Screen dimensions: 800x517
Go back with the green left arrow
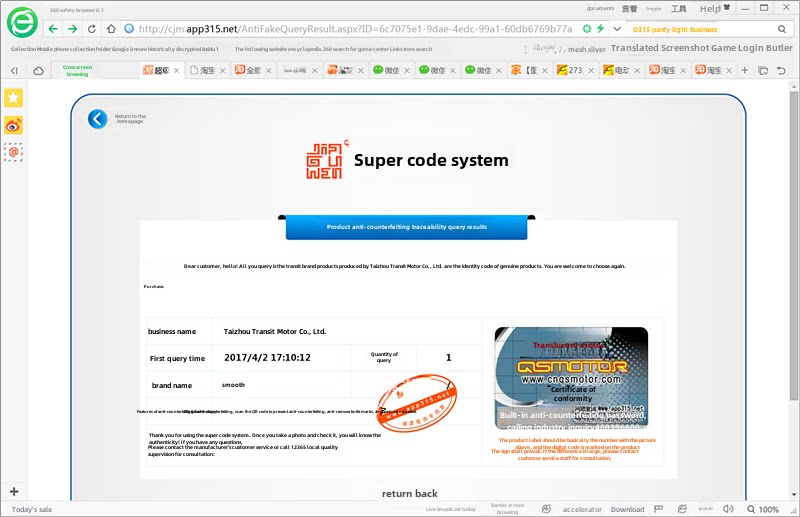[53, 29]
